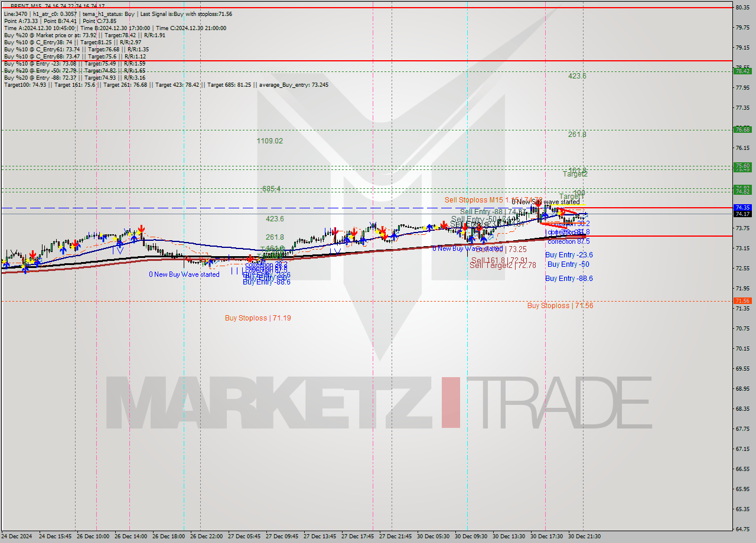This screenshot has width=756, height=543.
Task: Click the 'Target2' chart label
Action: pos(575,174)
